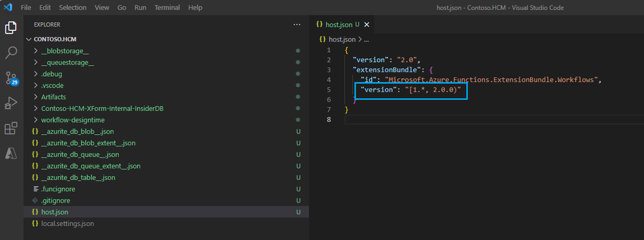Click host.json in the breadcrumb bar

pyautogui.click(x=342, y=39)
